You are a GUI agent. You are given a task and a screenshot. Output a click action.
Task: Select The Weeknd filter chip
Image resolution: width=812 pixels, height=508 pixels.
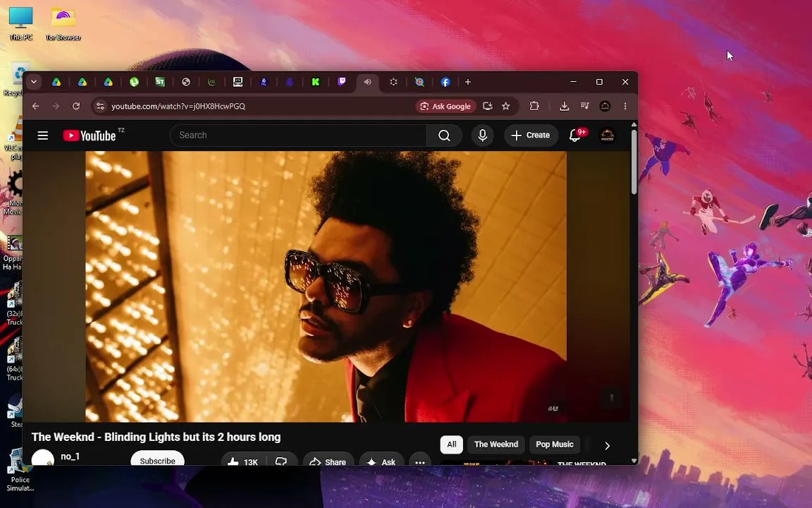(496, 445)
